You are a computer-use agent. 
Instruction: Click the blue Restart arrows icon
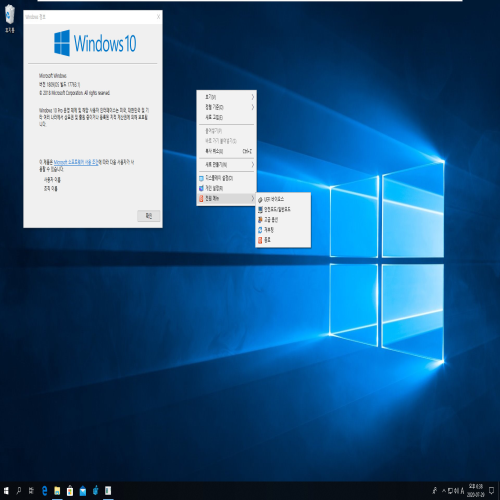(260, 230)
